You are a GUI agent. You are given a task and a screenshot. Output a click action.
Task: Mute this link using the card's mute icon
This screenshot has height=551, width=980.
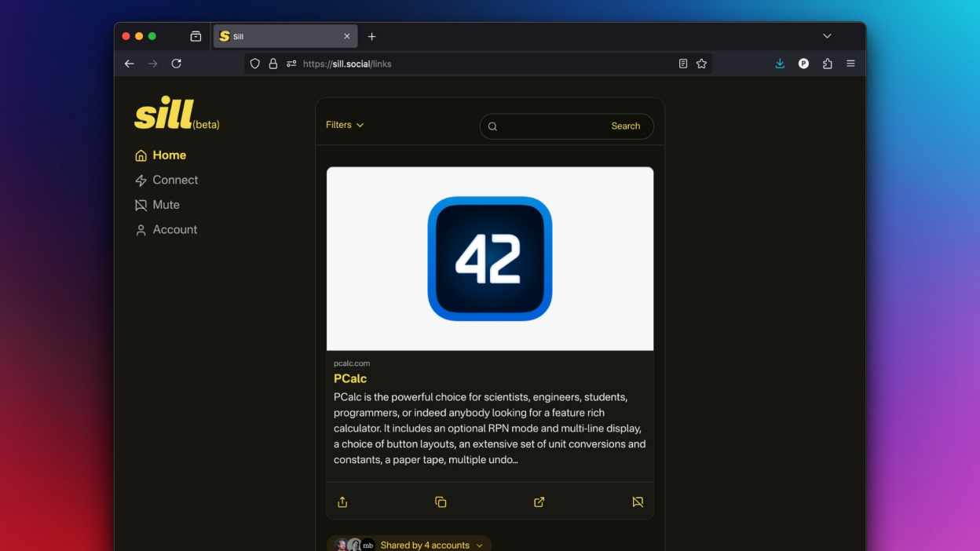click(x=638, y=502)
